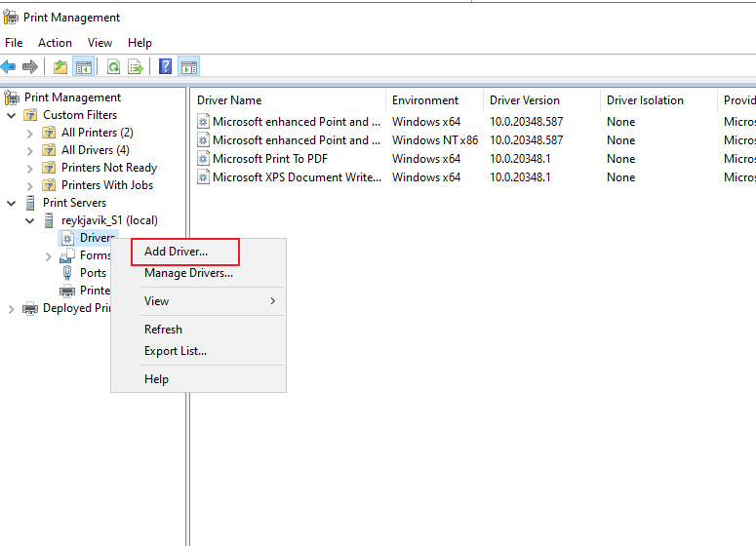Collapse the reykjavik_S1 (local) server node
This screenshot has height=546, width=756.
(30, 220)
